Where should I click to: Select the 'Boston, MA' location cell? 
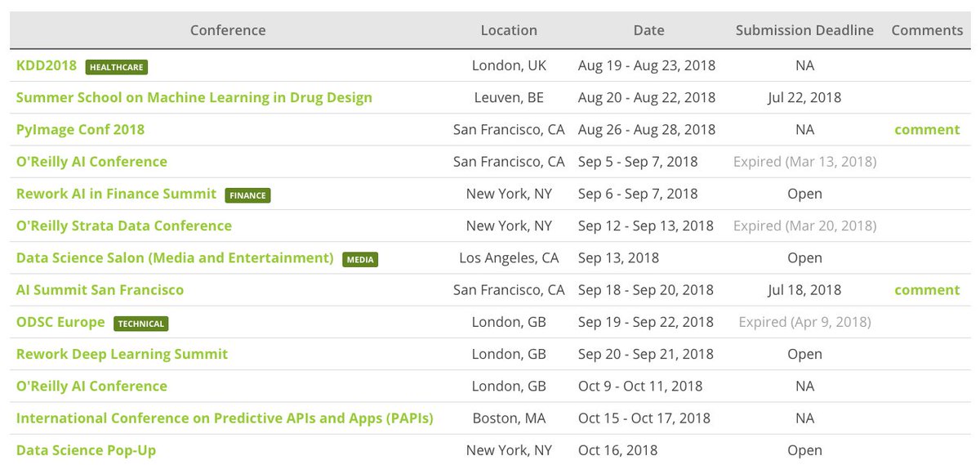click(x=509, y=418)
